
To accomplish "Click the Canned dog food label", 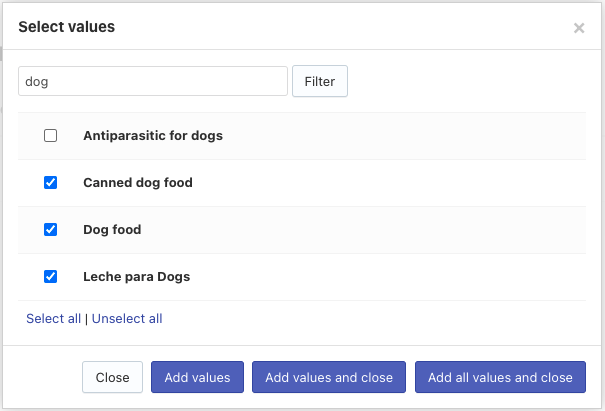I will point(138,183).
